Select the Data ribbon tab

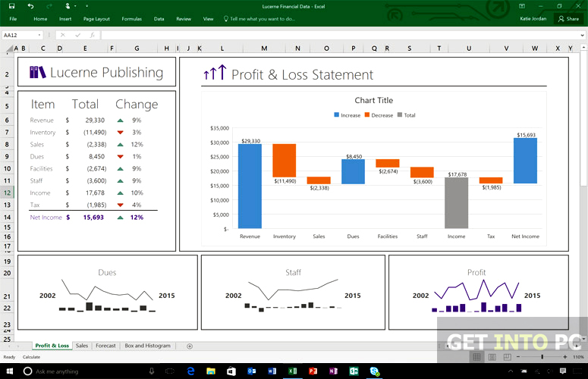[x=159, y=19]
